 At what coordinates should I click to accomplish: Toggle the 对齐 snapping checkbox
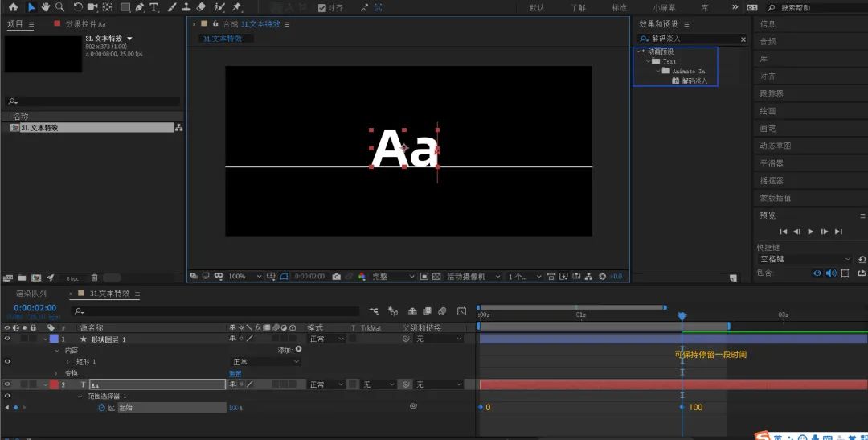pyautogui.click(x=322, y=8)
